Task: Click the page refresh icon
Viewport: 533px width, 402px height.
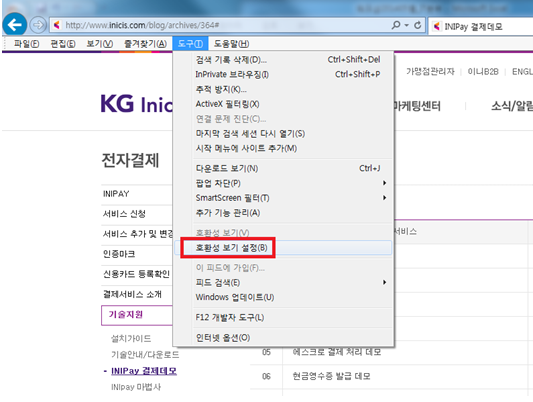Action: tap(418, 25)
